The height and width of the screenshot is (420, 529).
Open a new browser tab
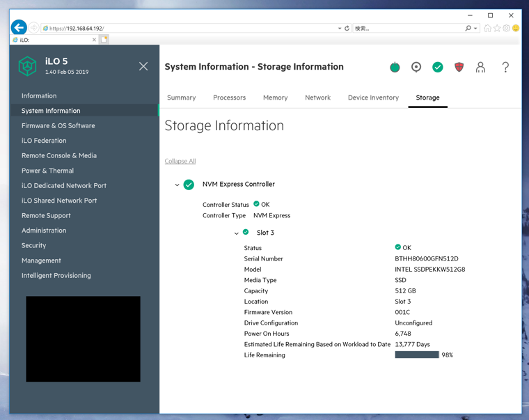(104, 40)
